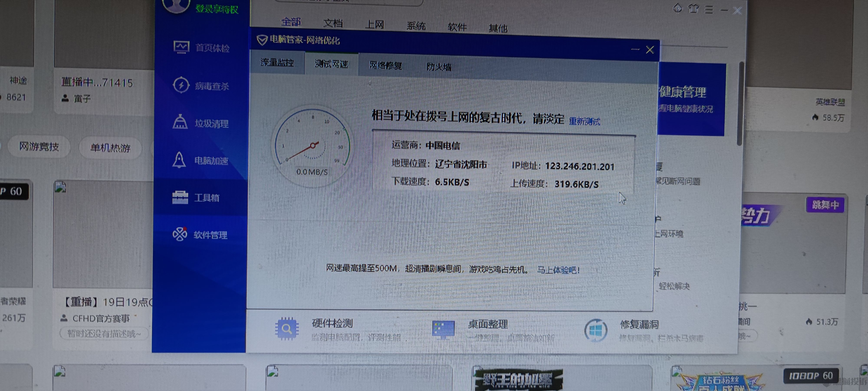
Task: Switch to 网络修复 tab
Action: [385, 65]
